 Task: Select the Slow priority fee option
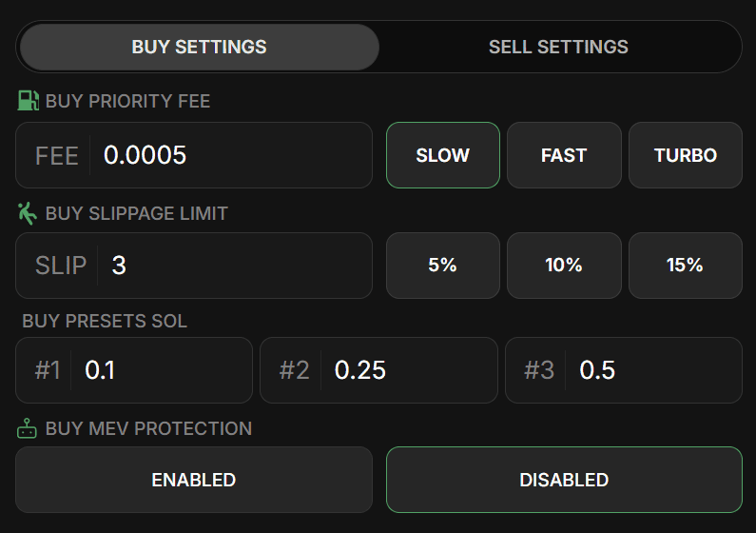pyautogui.click(x=442, y=155)
